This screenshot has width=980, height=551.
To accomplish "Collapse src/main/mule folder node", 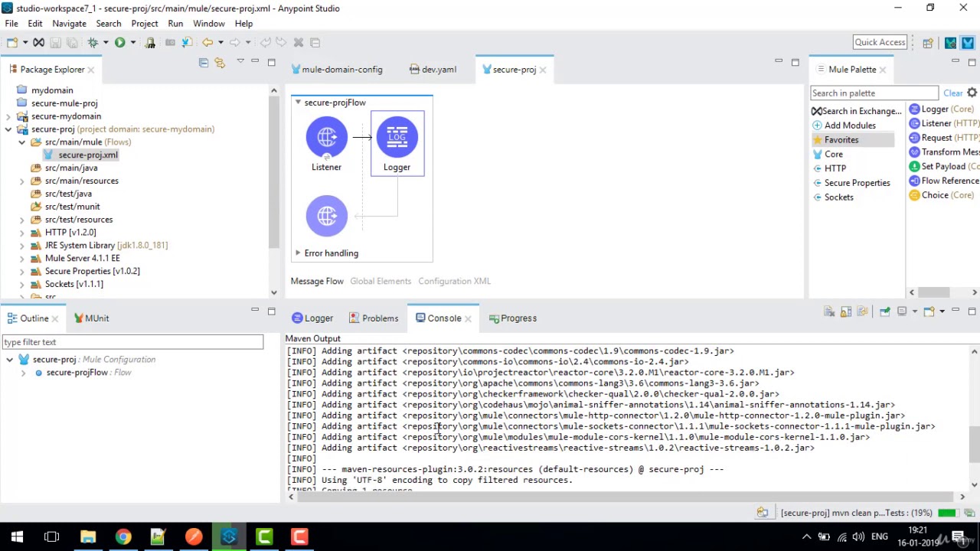I will (22, 142).
